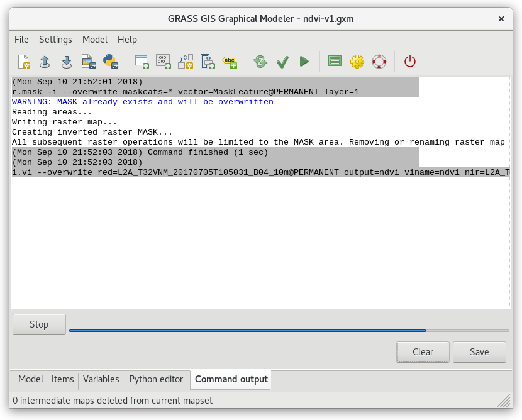The height and width of the screenshot is (420, 522).
Task: Select the Command output tab
Action: [x=231, y=379]
